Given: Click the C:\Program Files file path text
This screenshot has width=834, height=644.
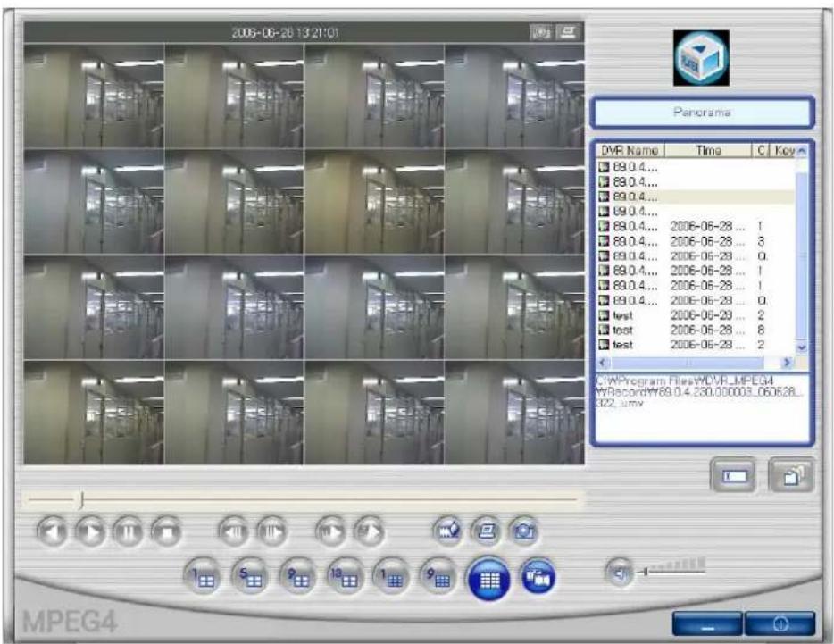Looking at the screenshot, I should (699, 392).
